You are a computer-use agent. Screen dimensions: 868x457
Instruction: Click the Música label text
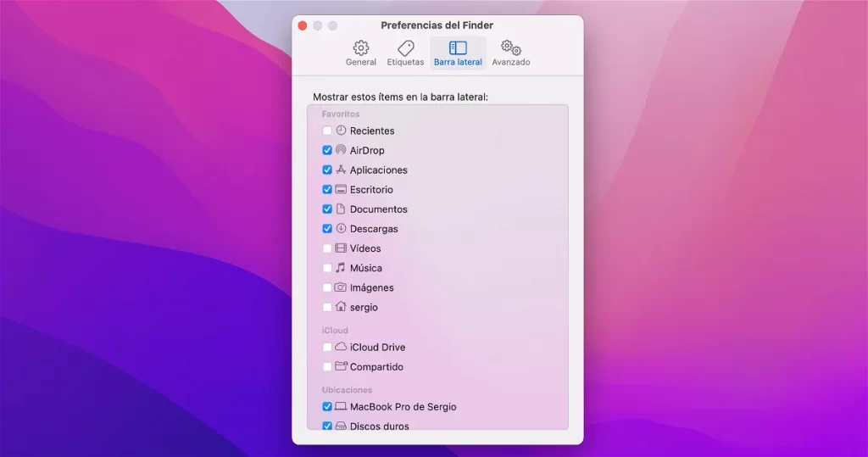[x=366, y=268]
